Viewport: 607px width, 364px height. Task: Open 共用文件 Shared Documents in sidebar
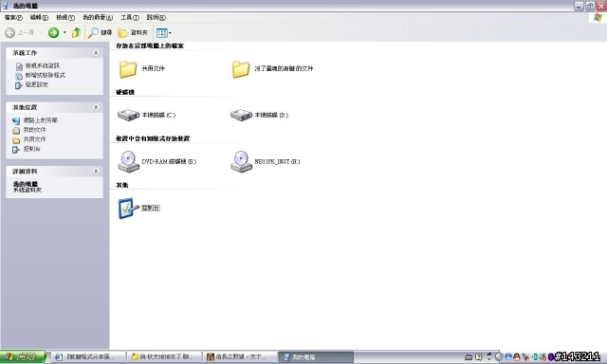tap(29, 139)
